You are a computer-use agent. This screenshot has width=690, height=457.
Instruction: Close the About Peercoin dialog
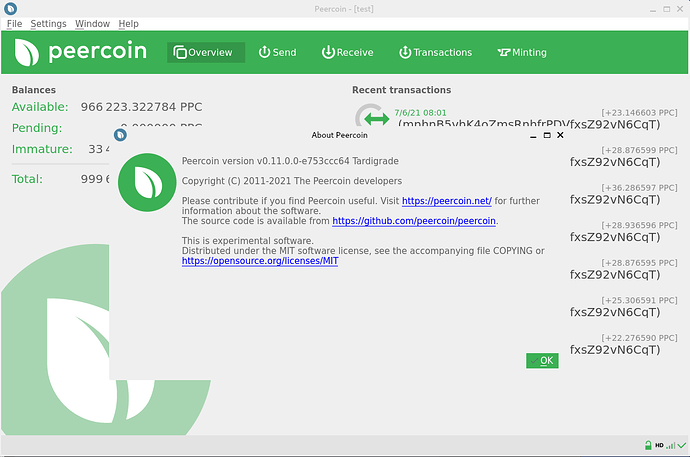coord(560,135)
